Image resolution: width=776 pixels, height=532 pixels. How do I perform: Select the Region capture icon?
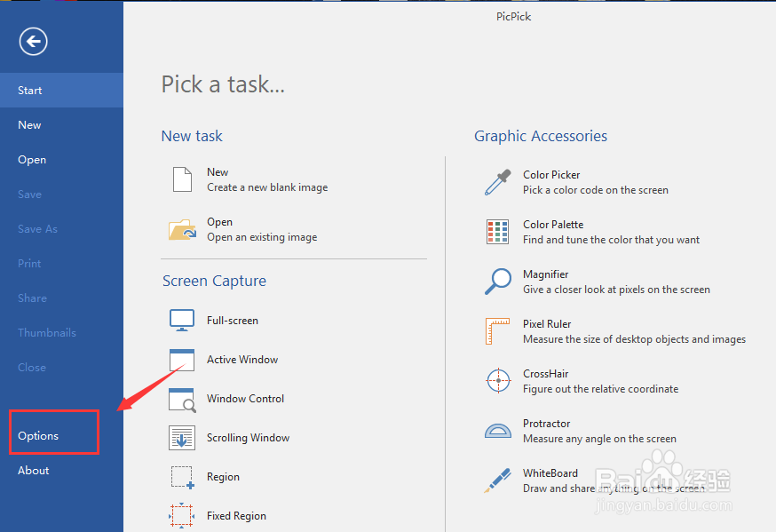(x=182, y=477)
